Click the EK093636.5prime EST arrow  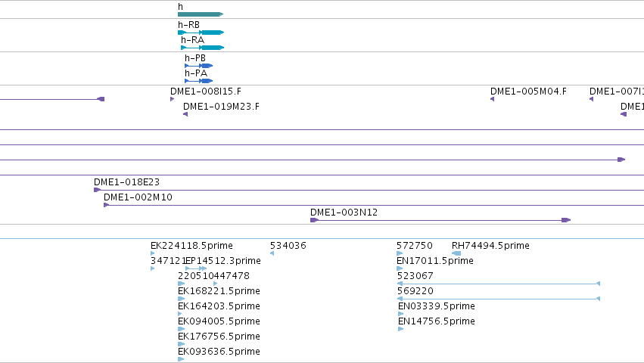click(181, 359)
